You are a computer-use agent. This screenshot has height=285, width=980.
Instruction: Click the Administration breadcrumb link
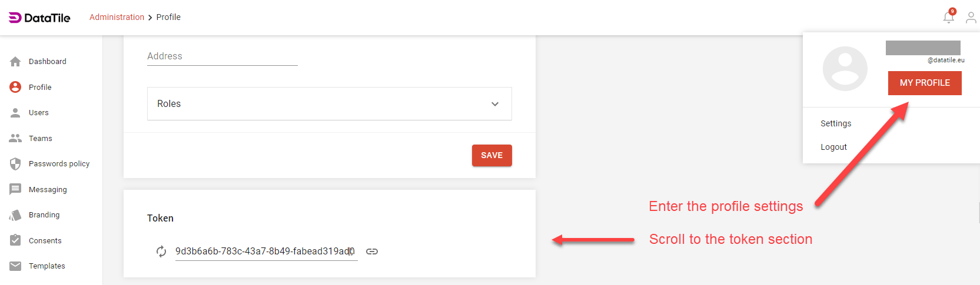point(117,17)
